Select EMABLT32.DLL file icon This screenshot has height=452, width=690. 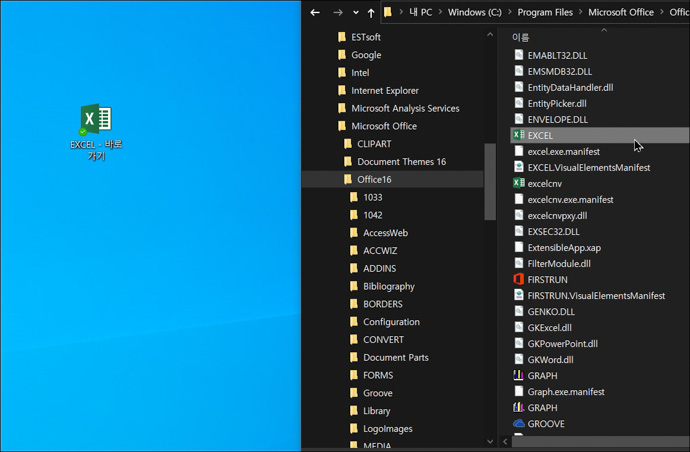(519, 55)
